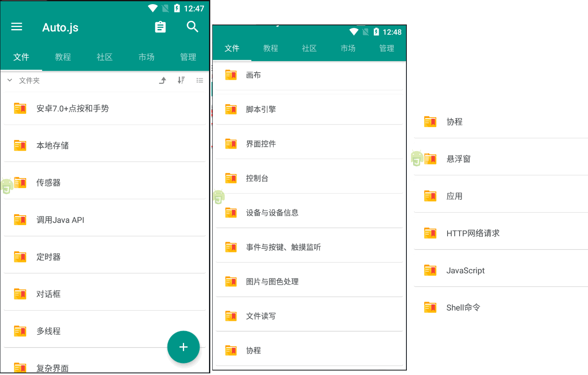Open 管理 tab in left screen

[188, 57]
